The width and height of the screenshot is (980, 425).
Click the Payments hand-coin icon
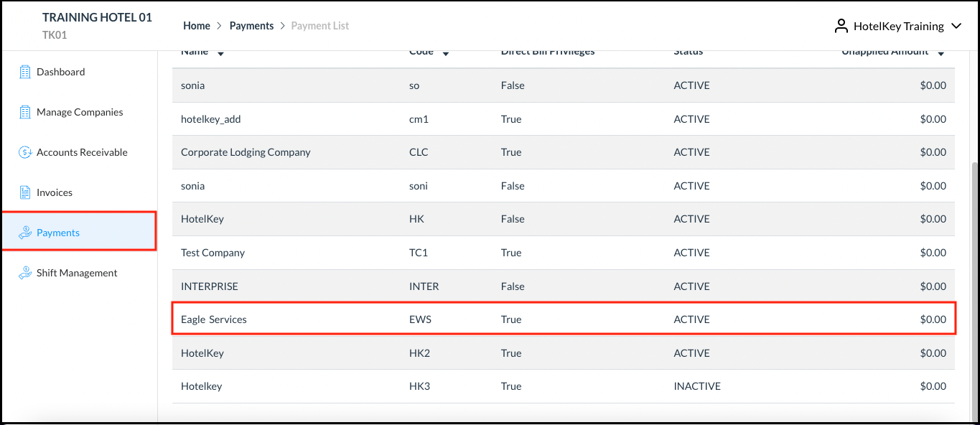point(24,233)
